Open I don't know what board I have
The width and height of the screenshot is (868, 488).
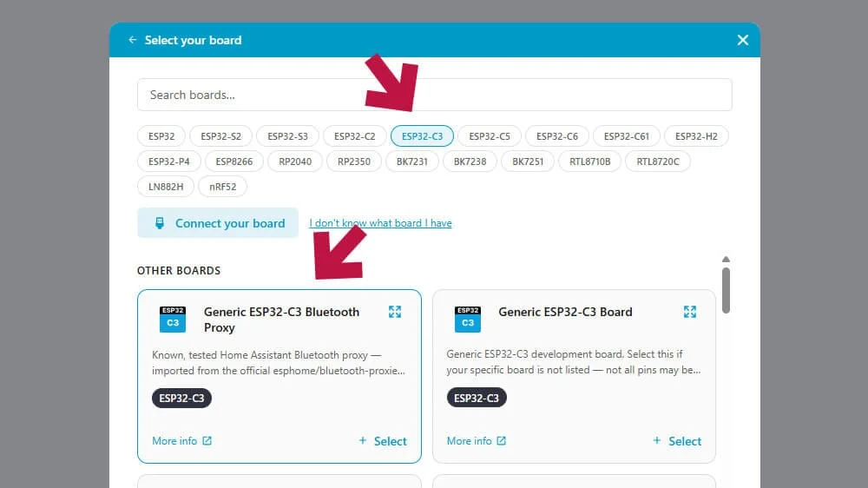(380, 222)
